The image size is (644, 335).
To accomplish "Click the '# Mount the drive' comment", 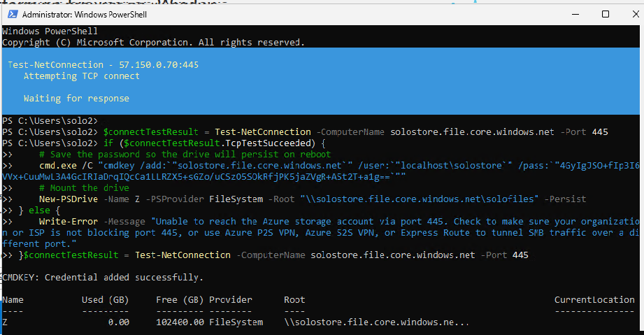I will [84, 188].
